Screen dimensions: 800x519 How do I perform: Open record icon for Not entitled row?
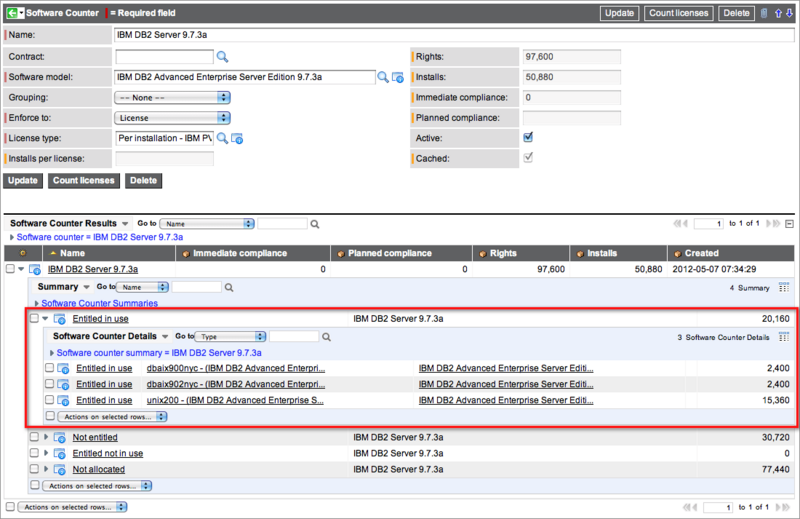60,438
